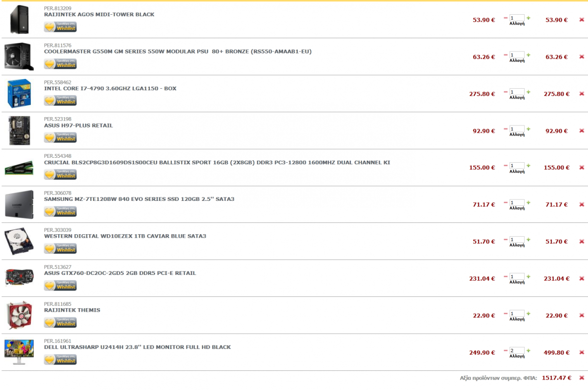Click the Asus GTX760 graphics card thumbnail
The image size is (588, 390).
[x=19, y=278]
